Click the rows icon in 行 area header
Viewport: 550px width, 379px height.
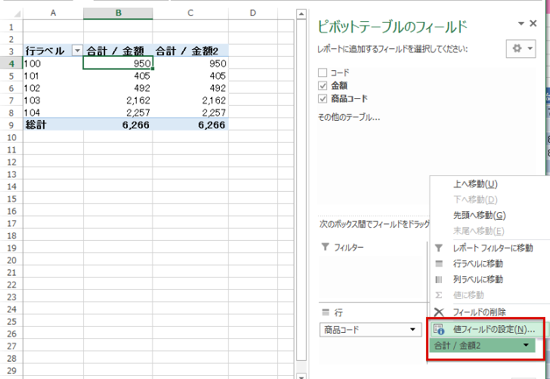(x=326, y=312)
